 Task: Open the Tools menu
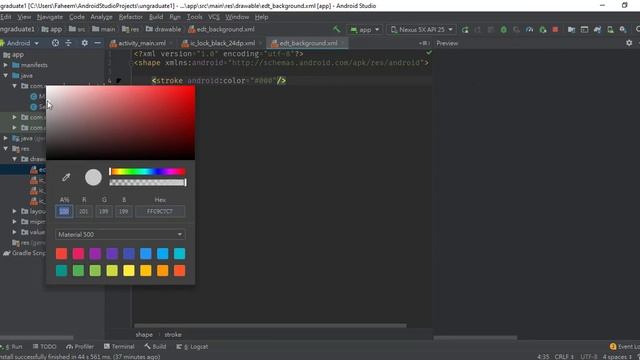(195, 17)
